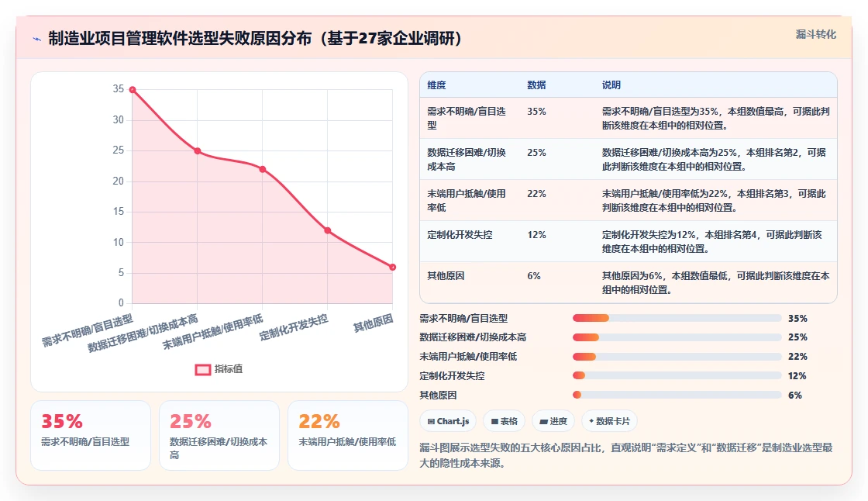Image resolution: width=868 pixels, height=501 pixels.
Task: Click the 其他原因 progress bar
Action: (x=677, y=396)
